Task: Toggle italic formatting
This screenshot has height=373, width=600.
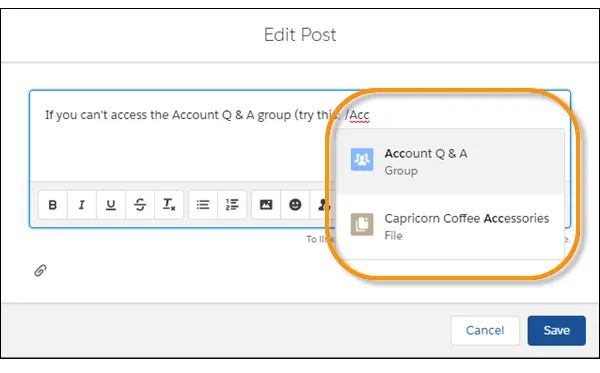Action: click(82, 205)
